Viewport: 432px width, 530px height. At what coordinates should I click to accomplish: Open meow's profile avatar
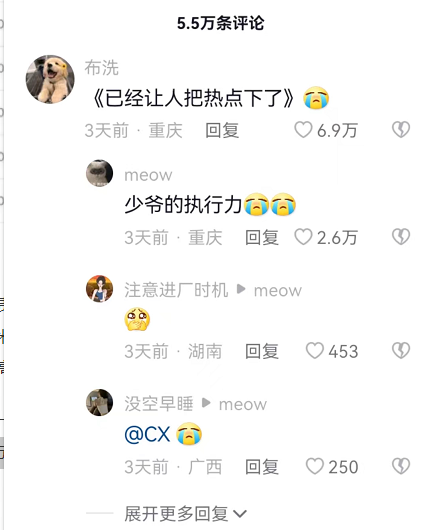pos(99,173)
